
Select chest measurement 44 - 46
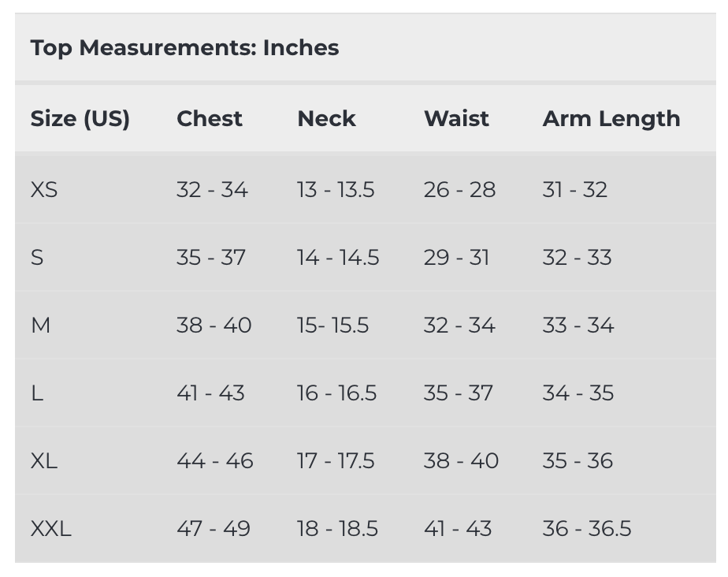pos(215,461)
